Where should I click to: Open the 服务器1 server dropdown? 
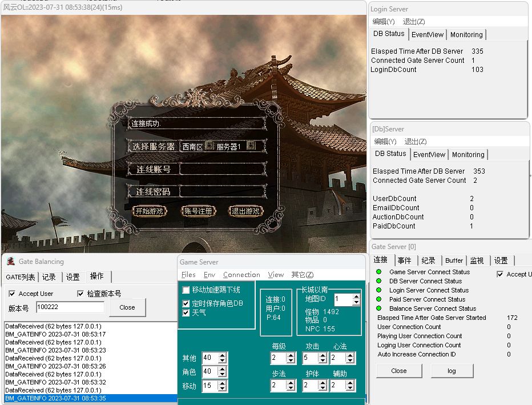click(x=250, y=146)
